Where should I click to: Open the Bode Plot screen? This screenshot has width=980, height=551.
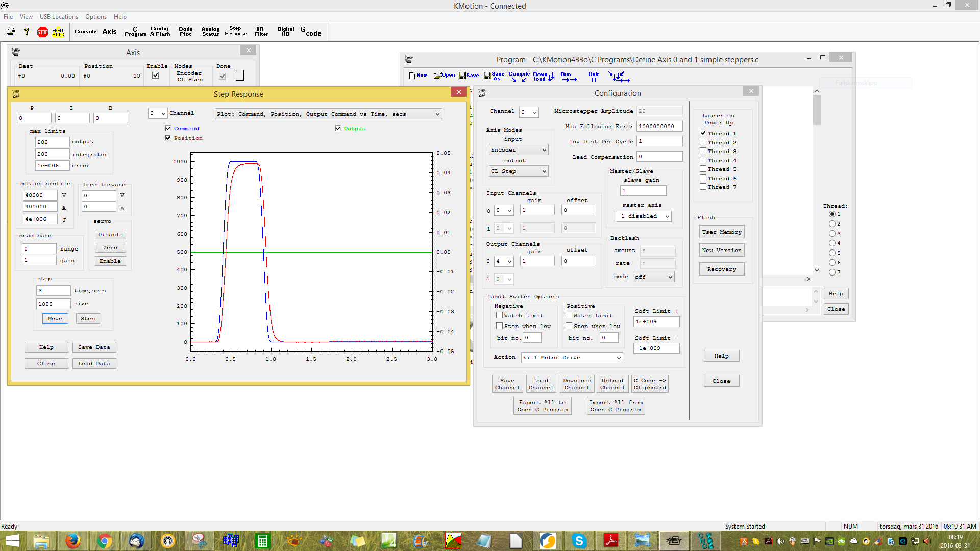(185, 32)
